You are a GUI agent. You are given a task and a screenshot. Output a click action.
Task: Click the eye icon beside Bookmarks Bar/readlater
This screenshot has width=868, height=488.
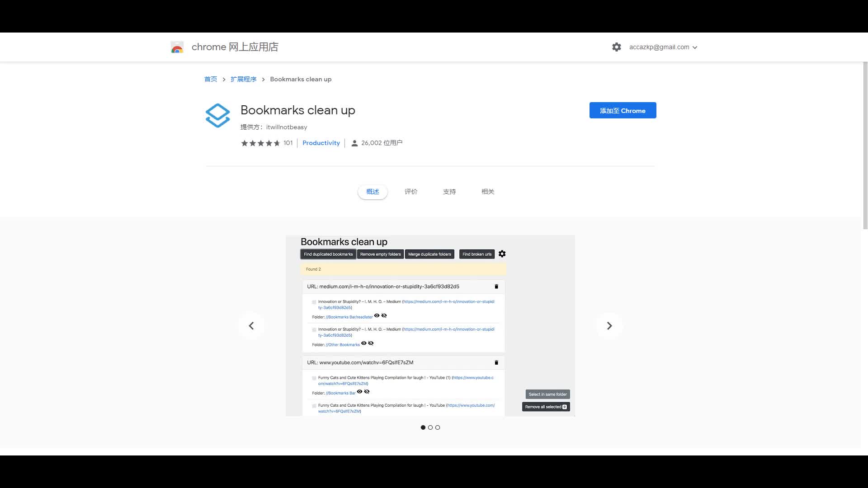click(x=377, y=316)
